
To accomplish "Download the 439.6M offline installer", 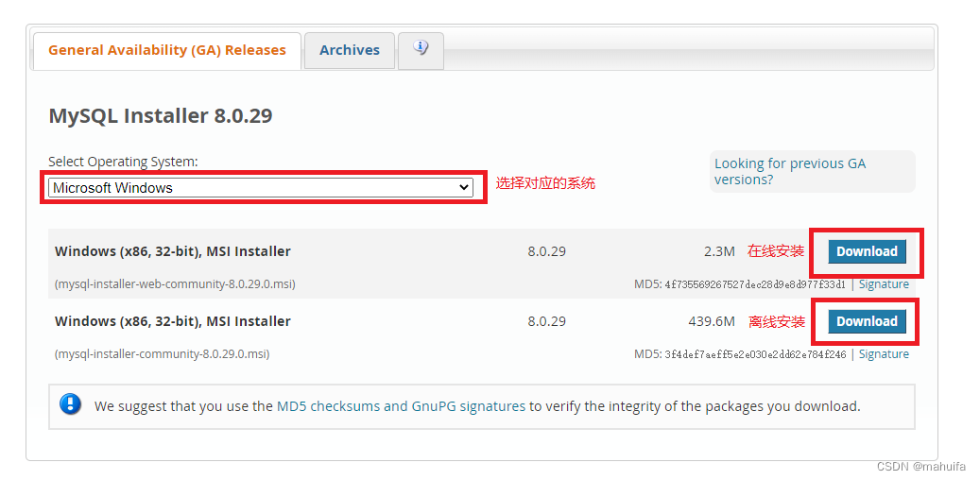I will coord(867,321).
